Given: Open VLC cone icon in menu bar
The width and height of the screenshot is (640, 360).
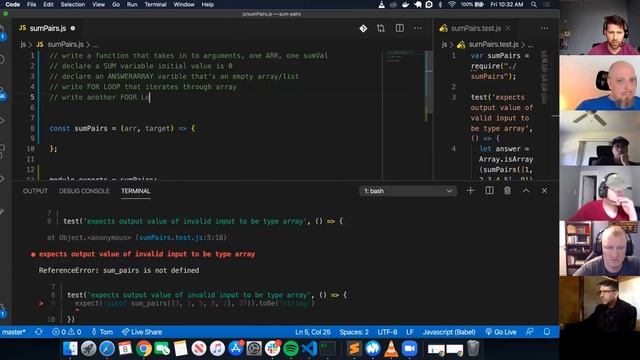Looking at the screenshot, I should (381, 4).
